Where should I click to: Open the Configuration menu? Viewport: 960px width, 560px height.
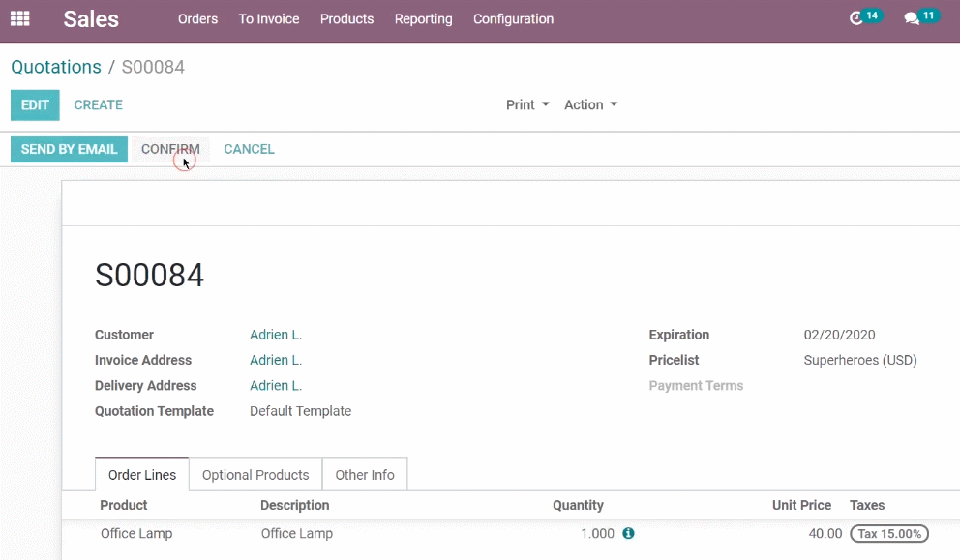(513, 19)
